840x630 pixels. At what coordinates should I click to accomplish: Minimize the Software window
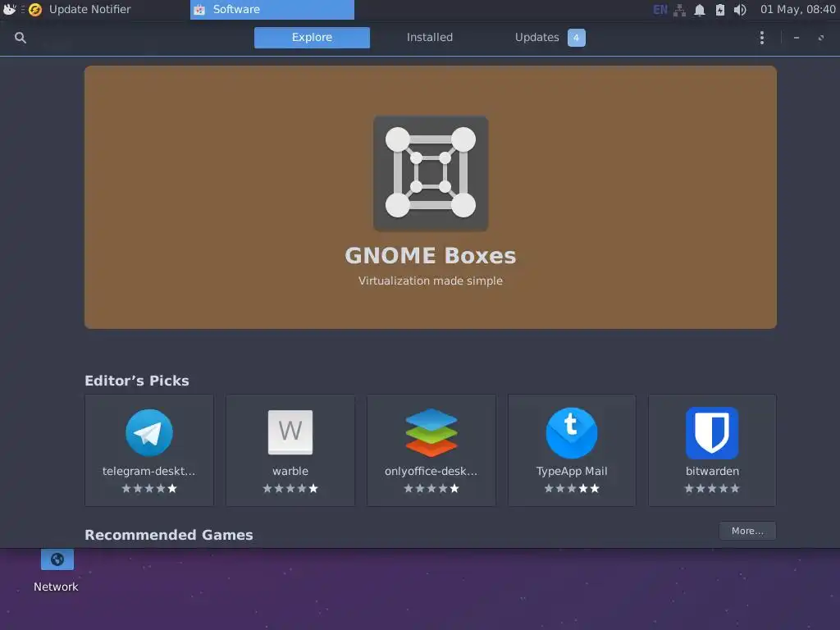tap(797, 38)
